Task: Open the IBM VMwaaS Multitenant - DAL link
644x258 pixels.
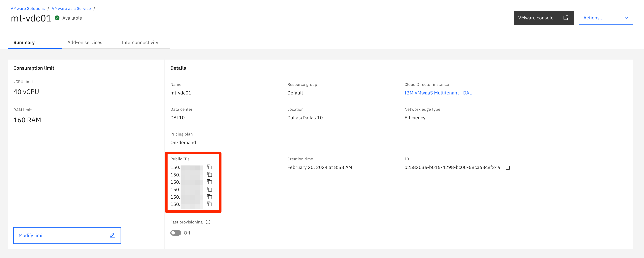Action: (x=438, y=93)
